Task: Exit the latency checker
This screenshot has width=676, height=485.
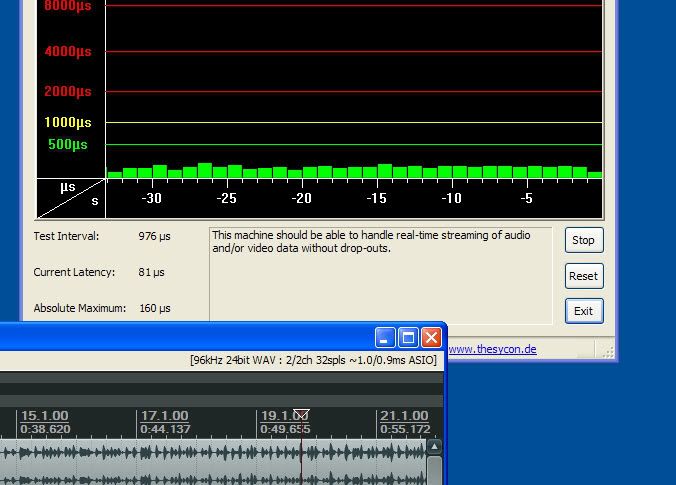Action: [584, 311]
